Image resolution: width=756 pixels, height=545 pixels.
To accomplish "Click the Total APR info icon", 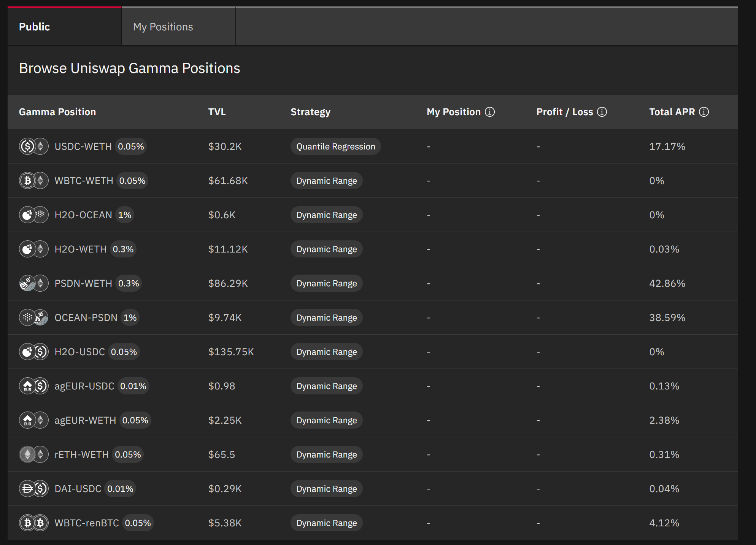I will coord(704,112).
